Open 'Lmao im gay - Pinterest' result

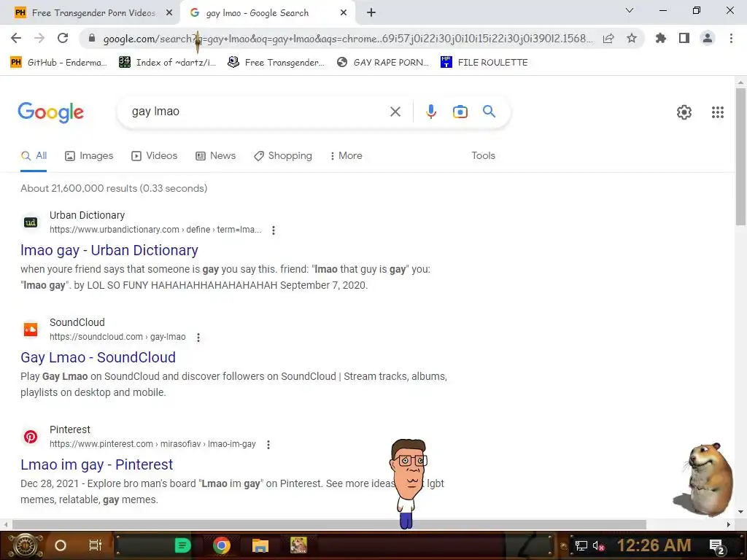point(97,464)
